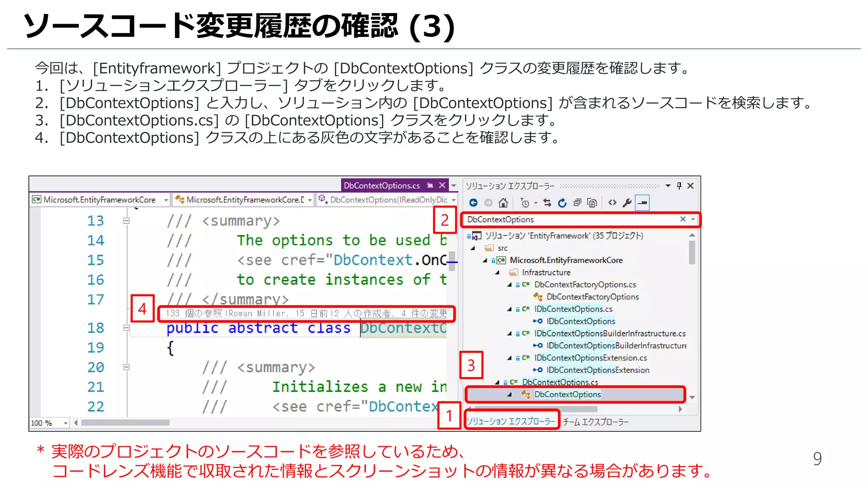868x488 pixels.
Task: Select DbContextOptions.cs file in tree
Action: tap(560, 382)
